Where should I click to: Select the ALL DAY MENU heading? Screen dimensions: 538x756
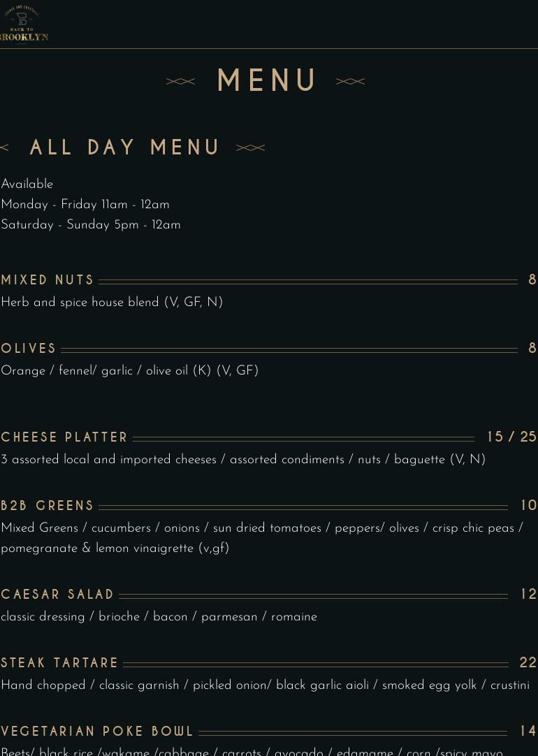pos(124,147)
